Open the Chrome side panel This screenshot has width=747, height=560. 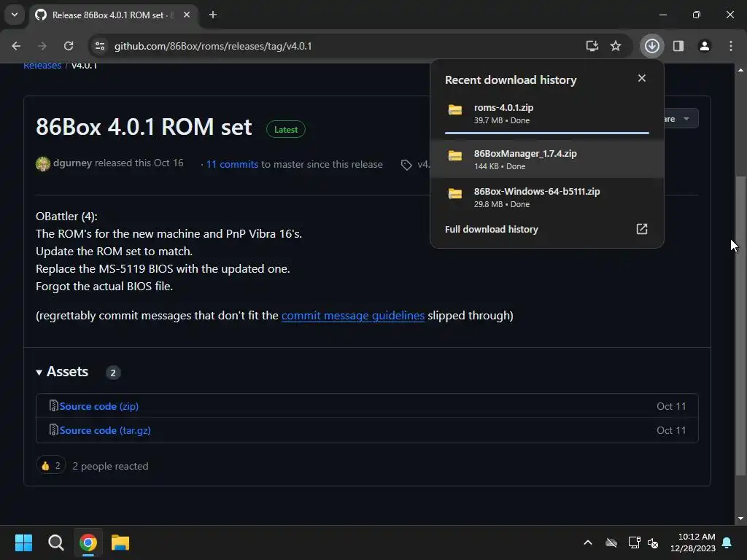coord(678,46)
